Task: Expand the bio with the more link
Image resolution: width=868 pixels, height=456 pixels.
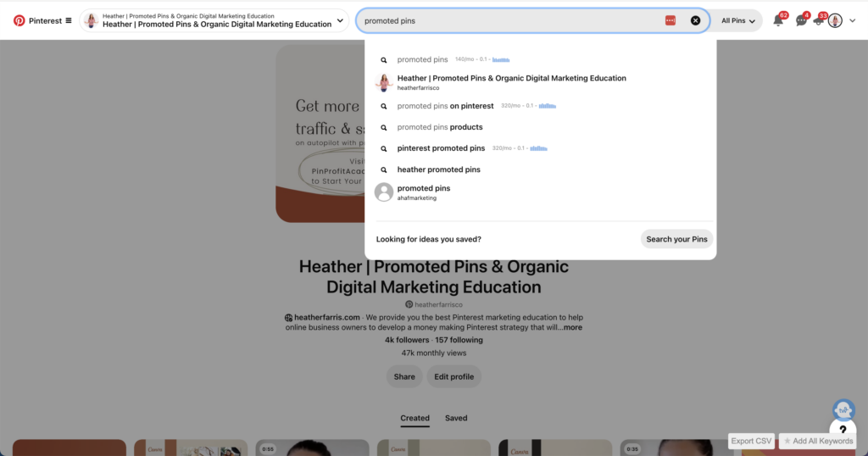Action: click(x=573, y=327)
